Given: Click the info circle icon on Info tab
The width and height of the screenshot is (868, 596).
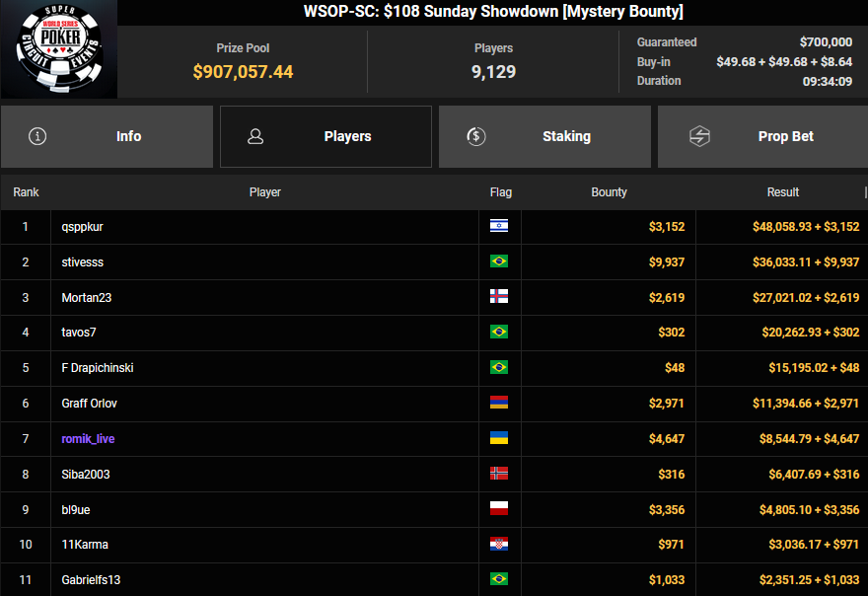Looking at the screenshot, I should coord(37,136).
